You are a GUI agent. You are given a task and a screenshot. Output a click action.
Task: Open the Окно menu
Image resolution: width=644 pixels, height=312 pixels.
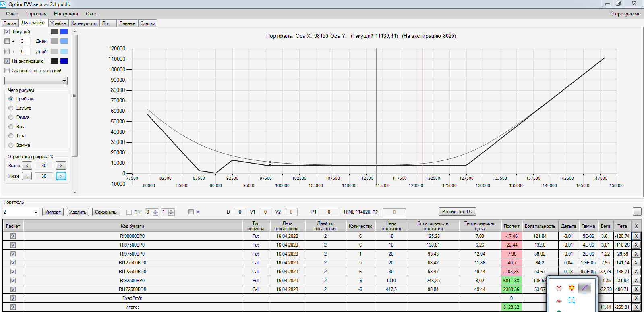click(91, 14)
